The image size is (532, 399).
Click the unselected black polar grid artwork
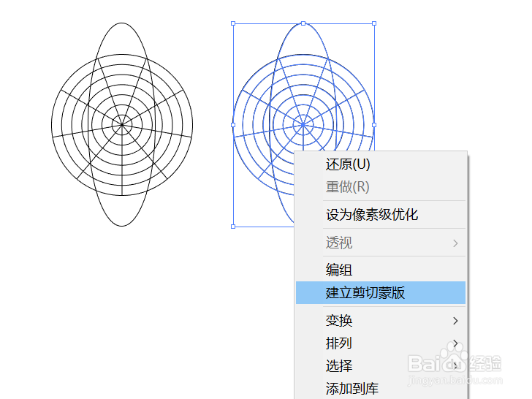122,124
